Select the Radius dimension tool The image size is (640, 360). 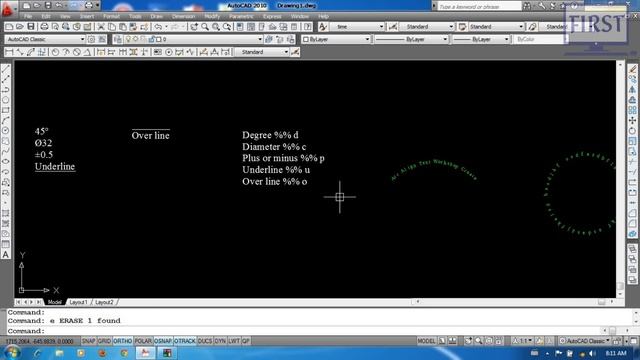tap(55, 52)
